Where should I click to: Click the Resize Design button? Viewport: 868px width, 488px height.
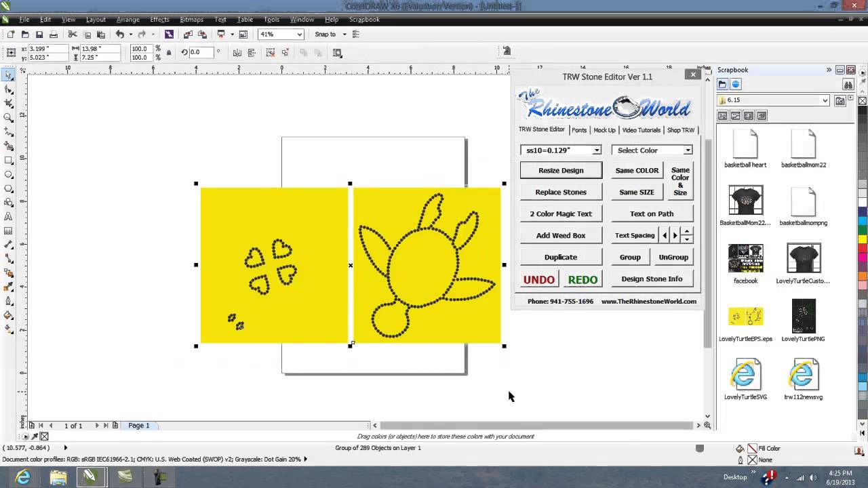click(x=561, y=170)
